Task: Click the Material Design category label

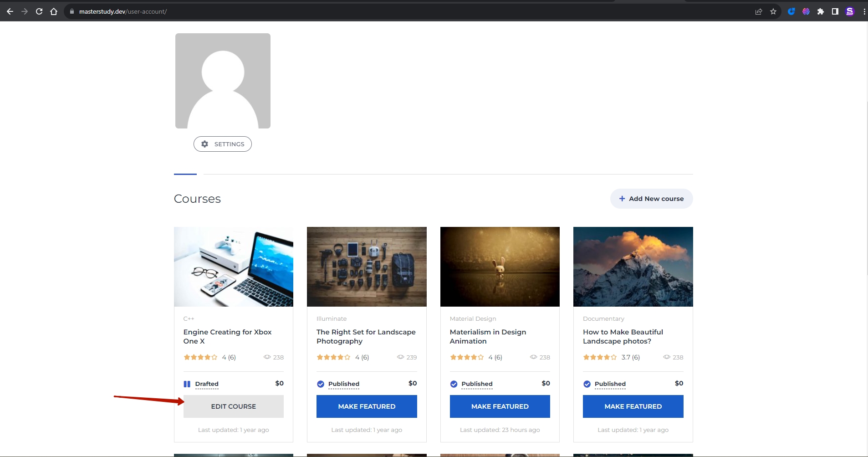Action: coord(473,318)
